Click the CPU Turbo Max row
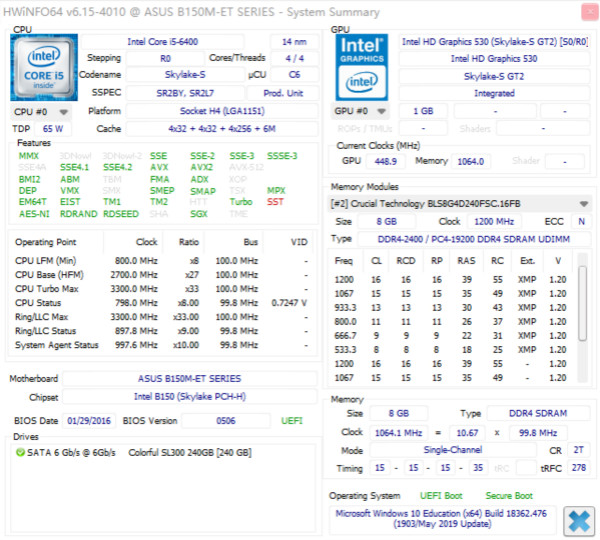The width and height of the screenshot is (600, 540). pyautogui.click(x=161, y=289)
